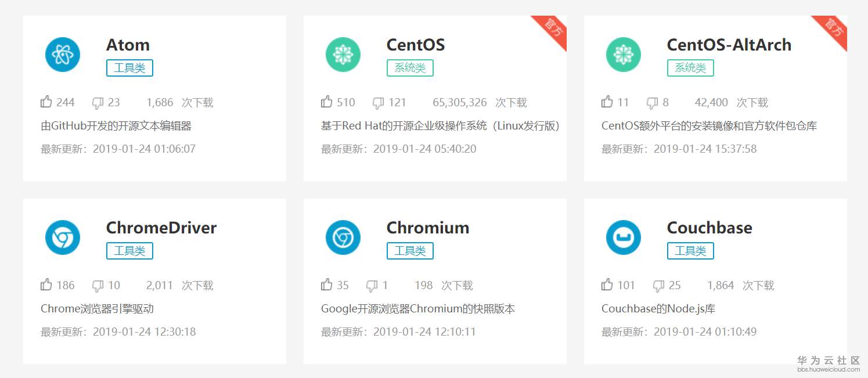
Task: Open Couchbase的Node.js库 description text
Action: coord(658,308)
